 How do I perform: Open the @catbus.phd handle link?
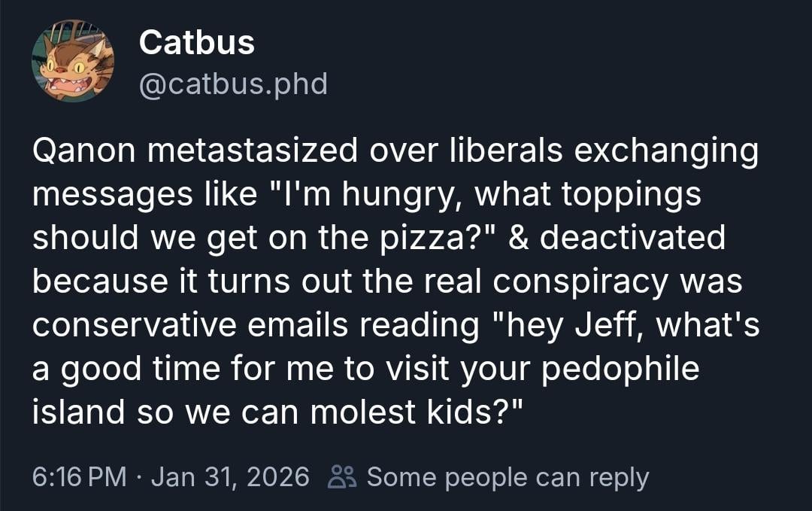point(233,84)
